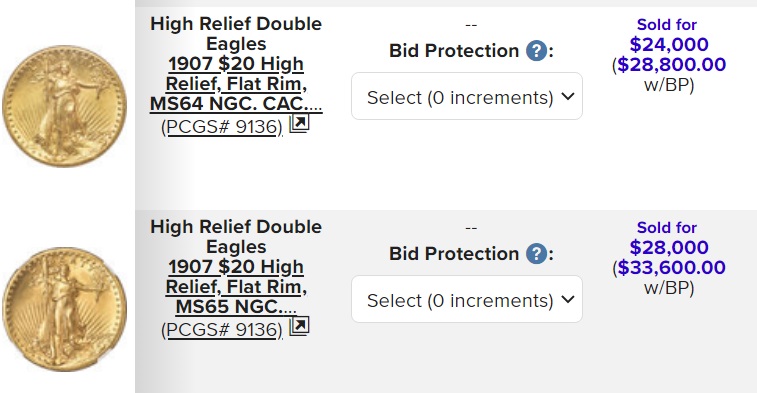Click chevron arrow on second Select increments box

coord(568,299)
